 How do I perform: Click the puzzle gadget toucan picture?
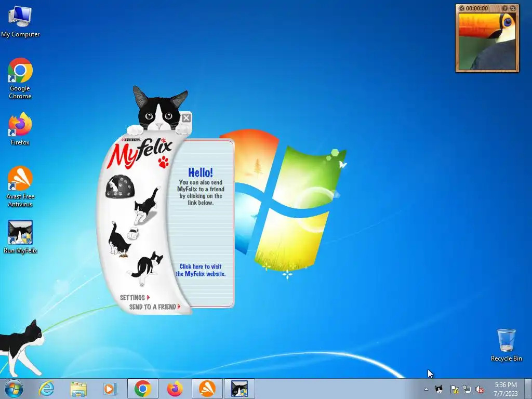pyautogui.click(x=487, y=42)
